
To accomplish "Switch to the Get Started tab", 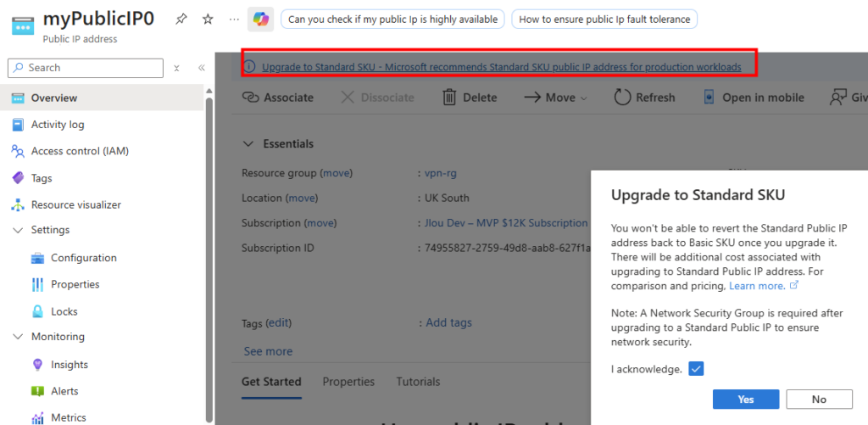I will click(271, 382).
